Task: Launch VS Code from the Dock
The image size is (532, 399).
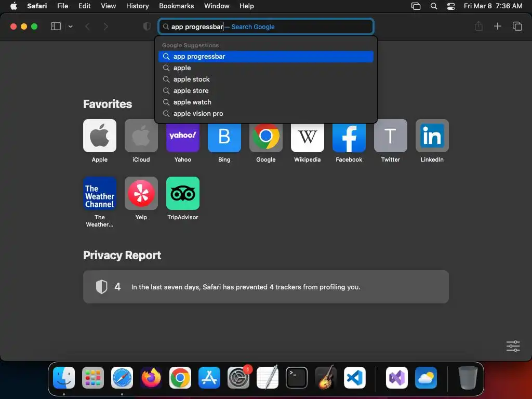Action: [354, 378]
